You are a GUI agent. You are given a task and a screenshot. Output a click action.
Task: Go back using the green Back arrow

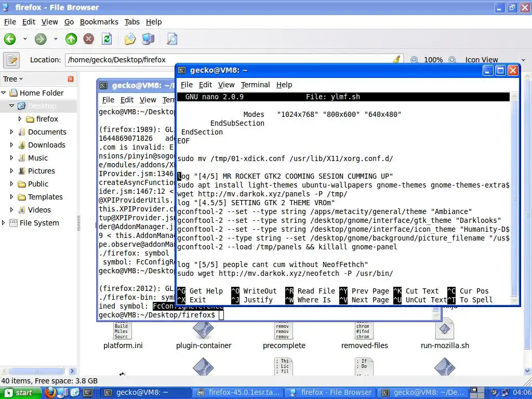click(x=10, y=39)
